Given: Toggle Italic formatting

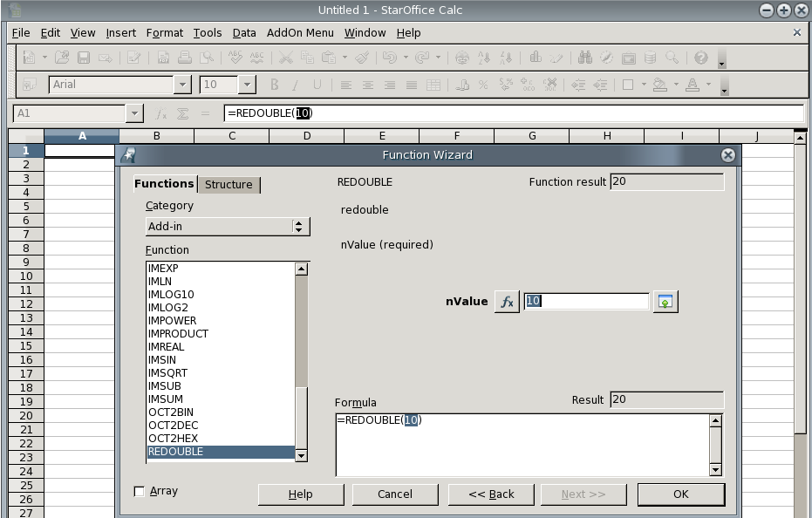Looking at the screenshot, I should click(296, 85).
